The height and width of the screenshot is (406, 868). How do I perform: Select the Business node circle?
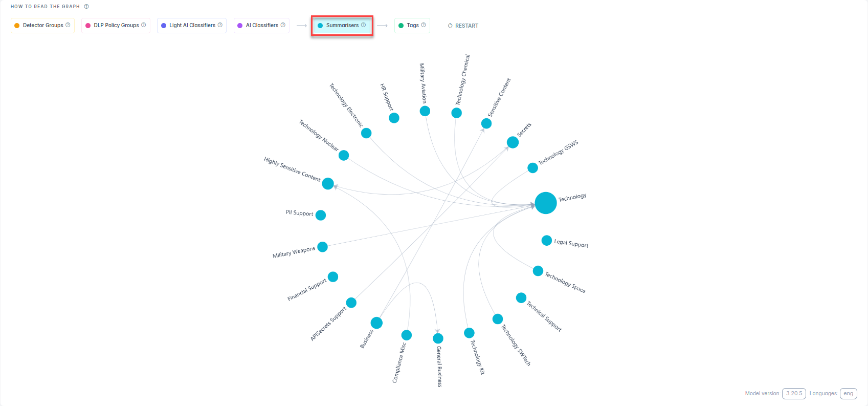(376, 323)
